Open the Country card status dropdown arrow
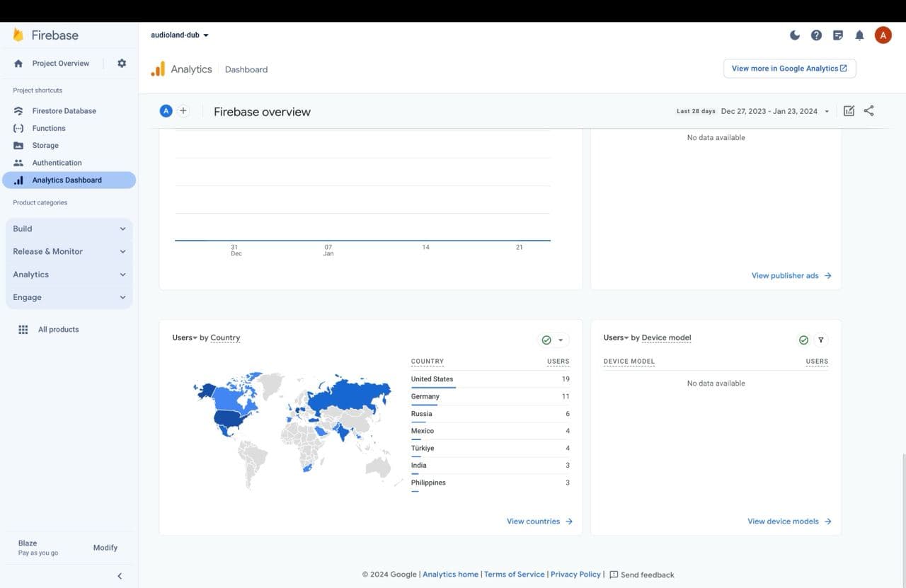The image size is (906, 588). (561, 340)
